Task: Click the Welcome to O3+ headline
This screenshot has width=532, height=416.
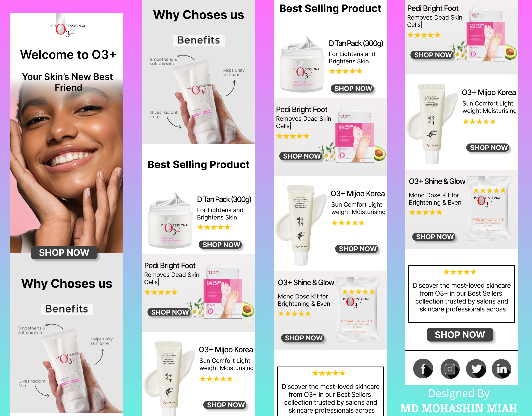Action: (x=68, y=55)
